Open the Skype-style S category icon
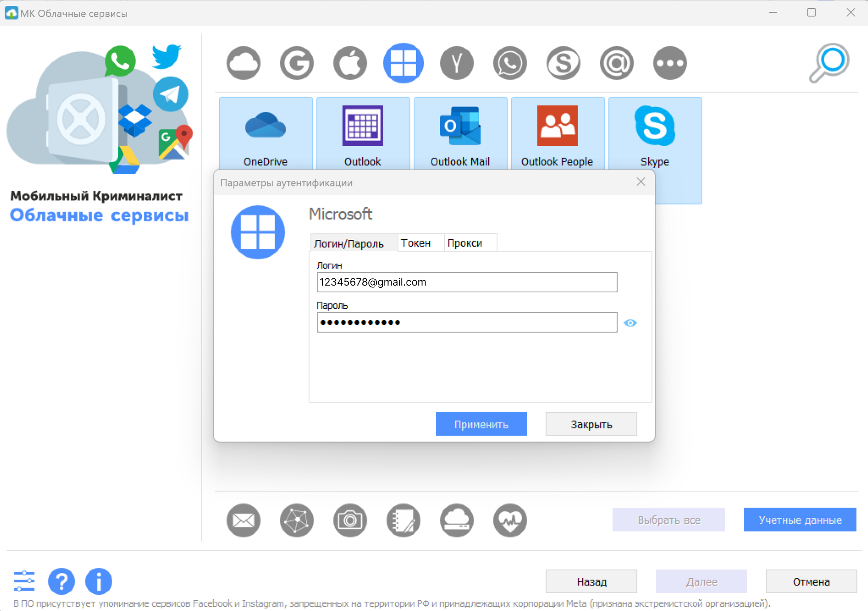The image size is (868, 611). pyautogui.click(x=563, y=63)
